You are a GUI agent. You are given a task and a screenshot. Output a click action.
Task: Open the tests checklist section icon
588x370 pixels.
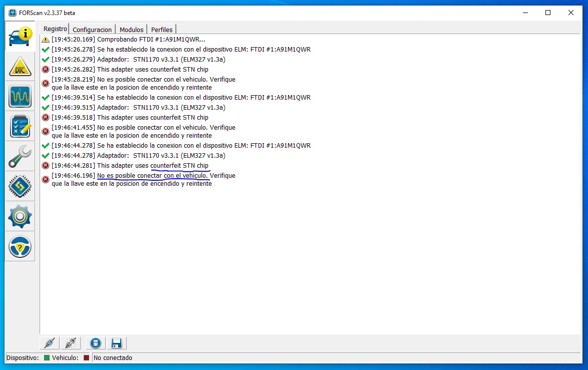point(20,126)
